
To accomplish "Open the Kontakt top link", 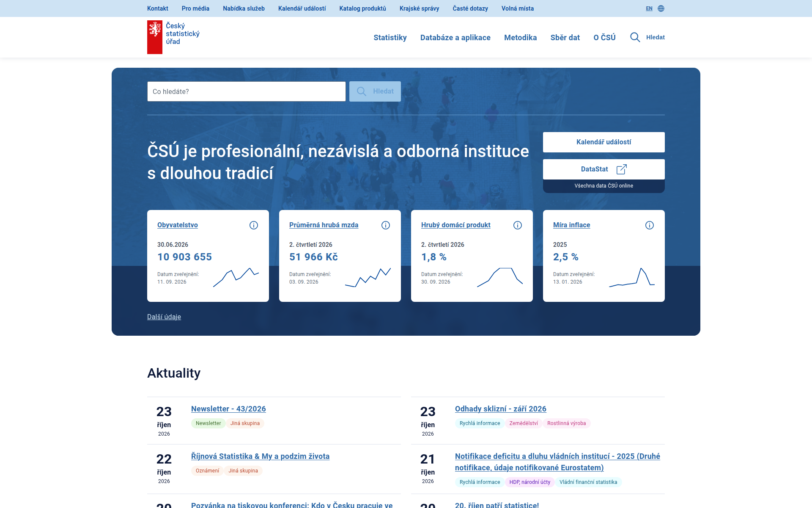I will pos(158,8).
